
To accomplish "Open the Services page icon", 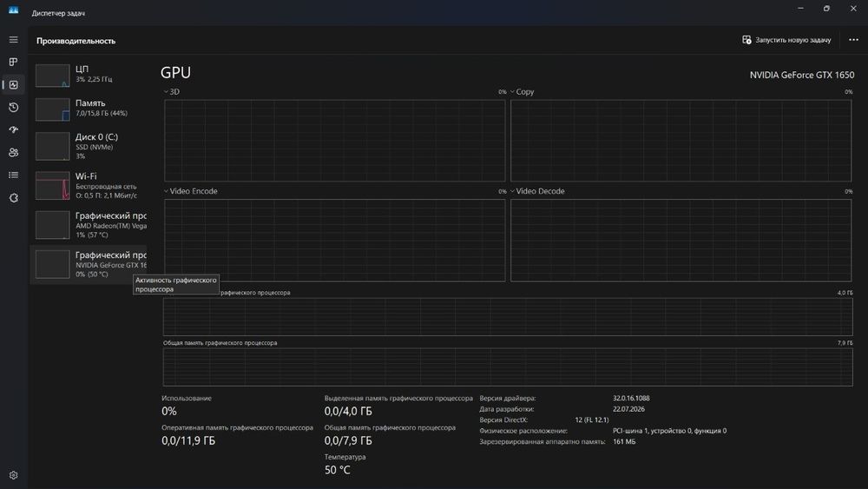I will click(13, 198).
